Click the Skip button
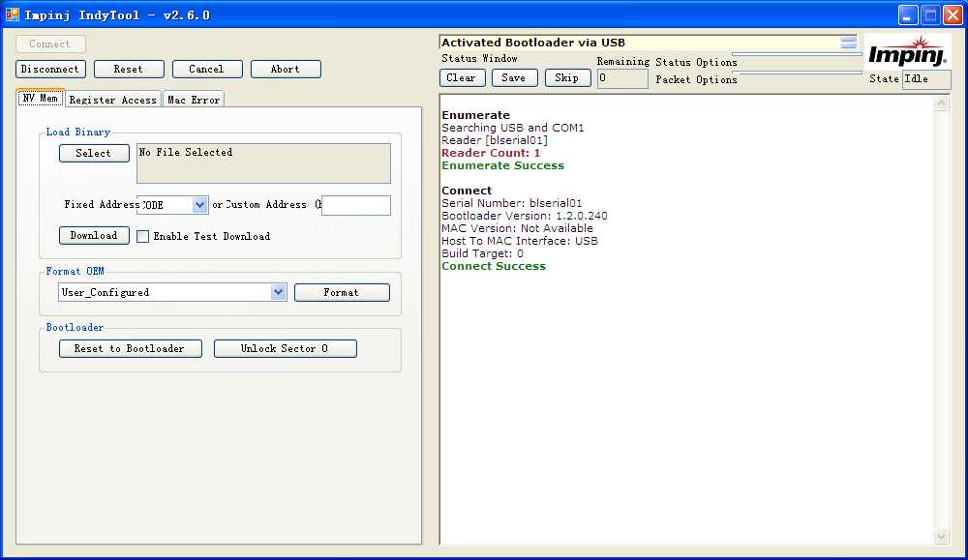The height and width of the screenshot is (560, 968). tap(567, 77)
